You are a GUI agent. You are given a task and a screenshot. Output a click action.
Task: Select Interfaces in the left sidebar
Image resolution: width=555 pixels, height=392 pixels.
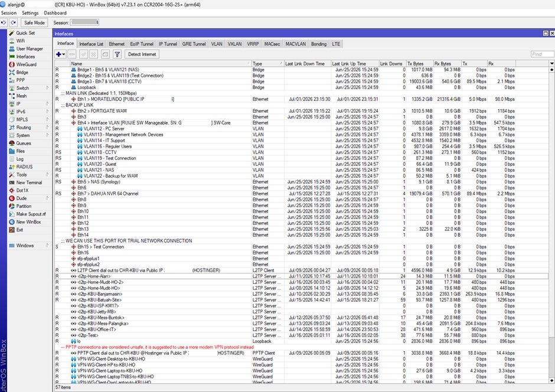coord(25,57)
